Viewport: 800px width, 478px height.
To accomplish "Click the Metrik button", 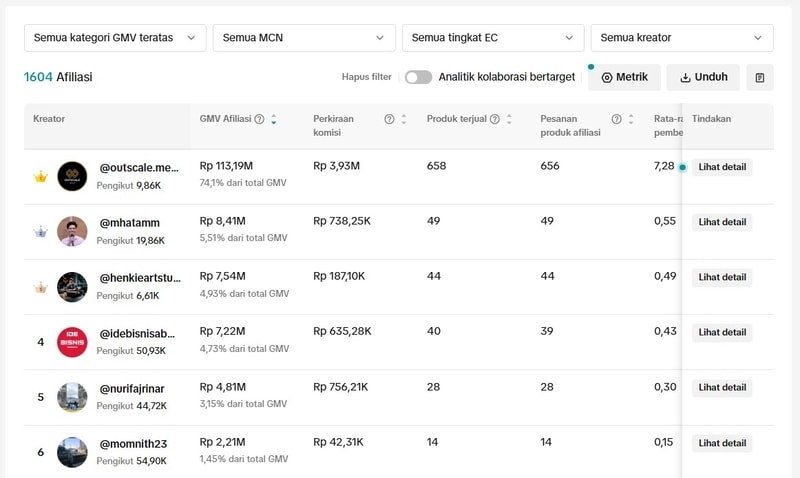I will (x=624, y=77).
